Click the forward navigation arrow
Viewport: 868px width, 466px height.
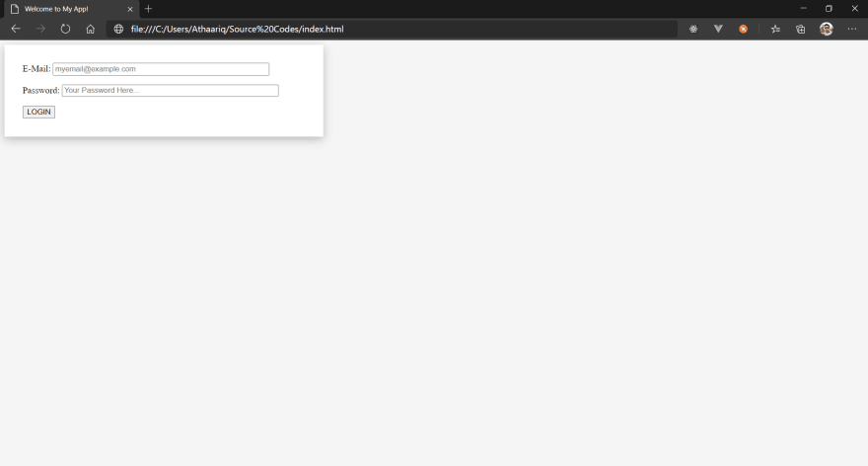[x=40, y=29]
